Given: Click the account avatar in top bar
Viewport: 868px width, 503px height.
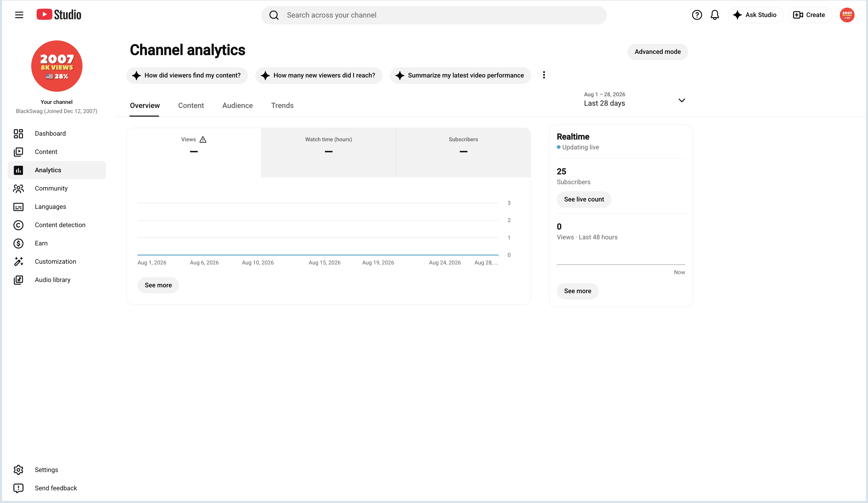Looking at the screenshot, I should 847,15.
